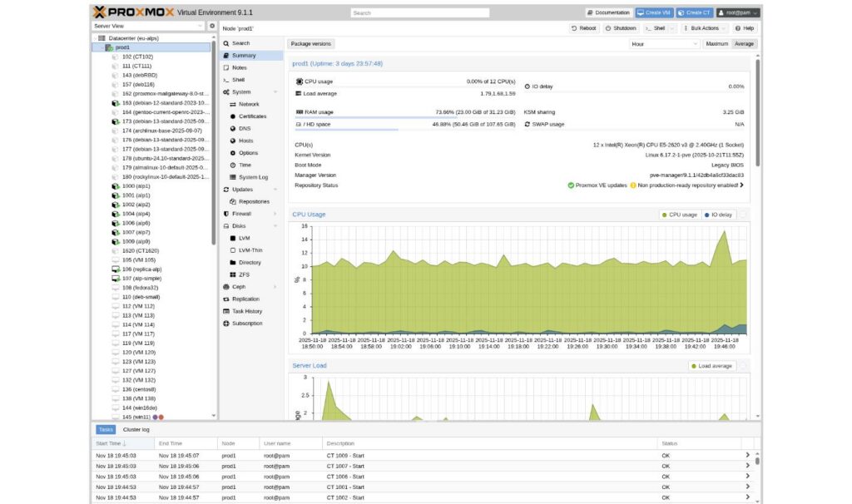Expand the Ceph menu section
Viewport: 852px width, 504px height.
point(275,287)
